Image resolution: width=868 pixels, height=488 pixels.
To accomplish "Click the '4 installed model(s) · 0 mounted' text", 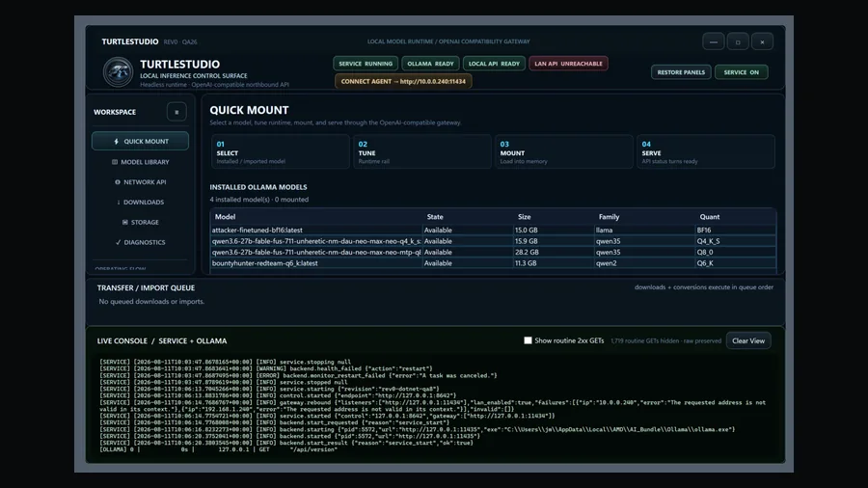I will (x=259, y=200).
